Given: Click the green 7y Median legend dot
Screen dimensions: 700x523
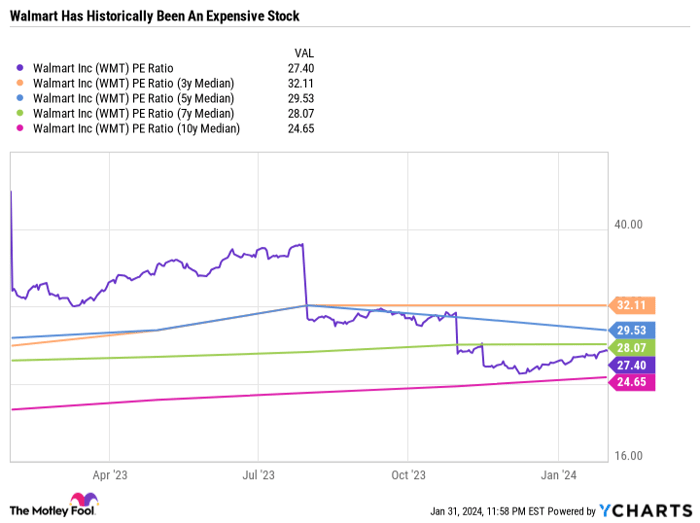Looking at the screenshot, I should click(x=22, y=114).
